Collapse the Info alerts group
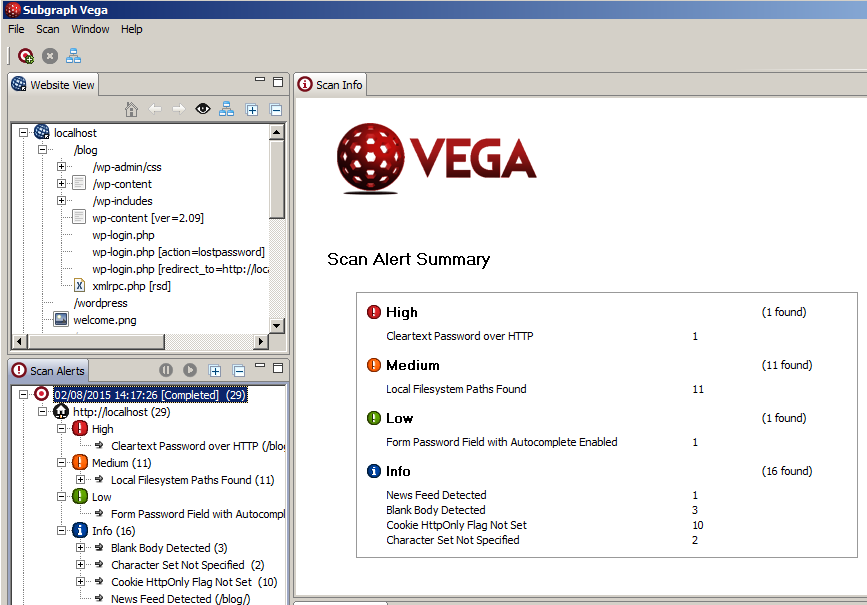 (61, 530)
